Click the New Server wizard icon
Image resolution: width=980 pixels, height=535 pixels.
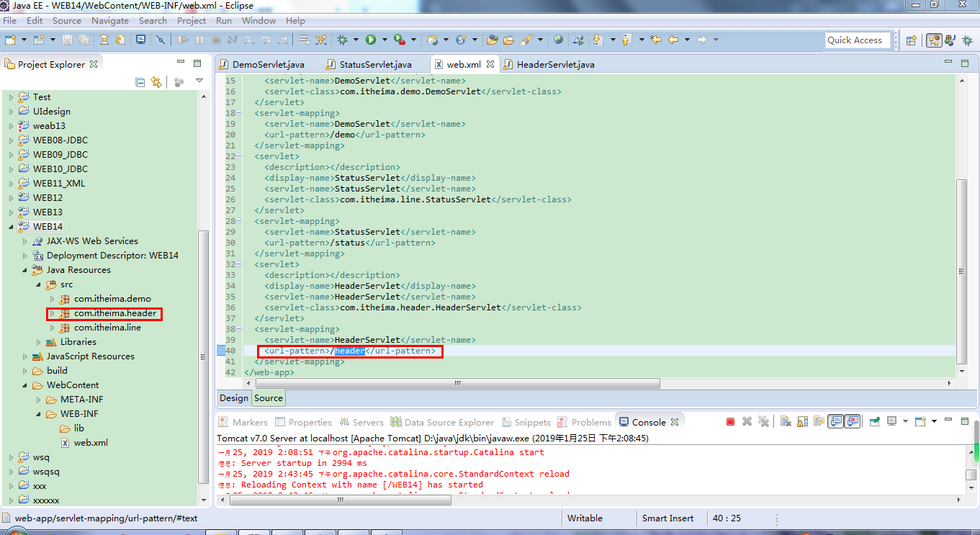coord(432,40)
